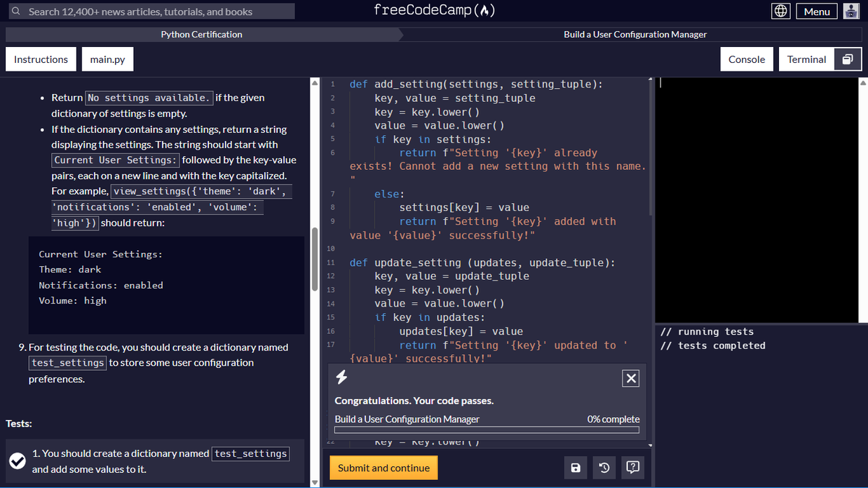Image resolution: width=868 pixels, height=488 pixels.
Task: Click '// tests completed' console output
Action: click(x=713, y=346)
